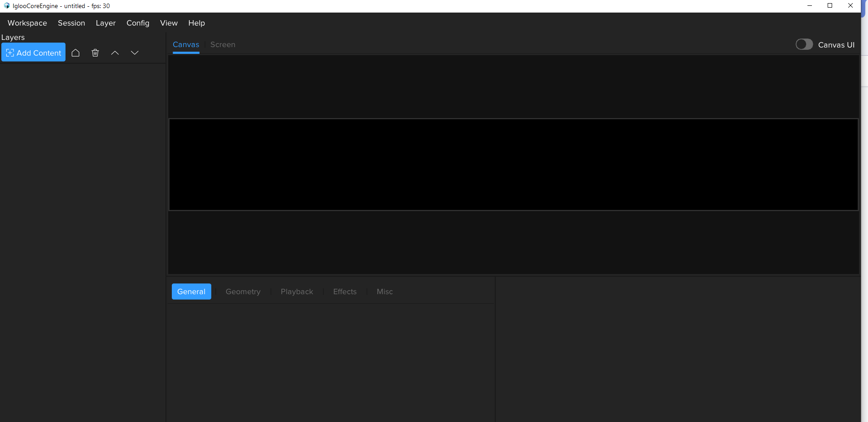Move layer down with the down chevron
This screenshot has width=868, height=422.
[135, 53]
